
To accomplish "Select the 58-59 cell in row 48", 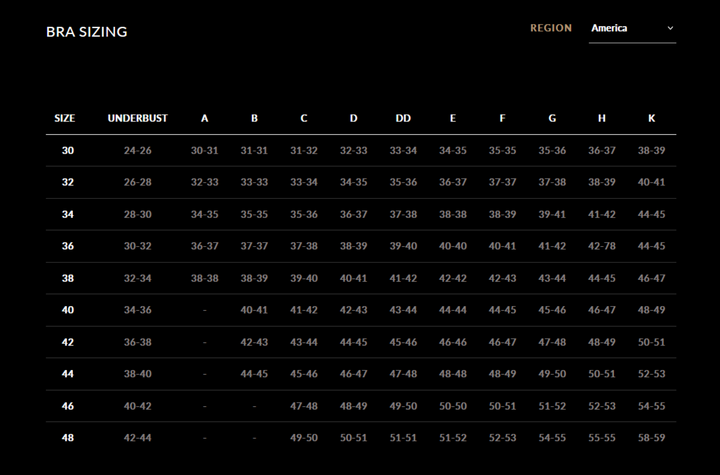I will (651, 438).
